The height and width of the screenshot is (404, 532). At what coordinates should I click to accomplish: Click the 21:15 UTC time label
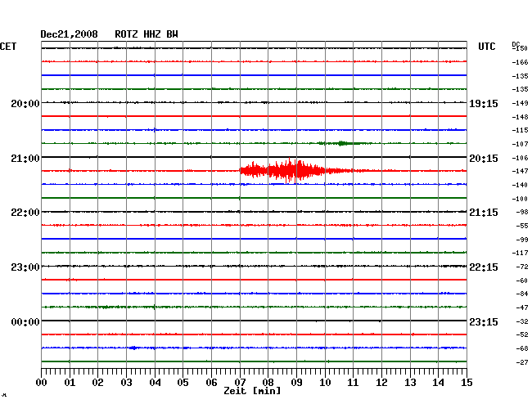point(484,213)
